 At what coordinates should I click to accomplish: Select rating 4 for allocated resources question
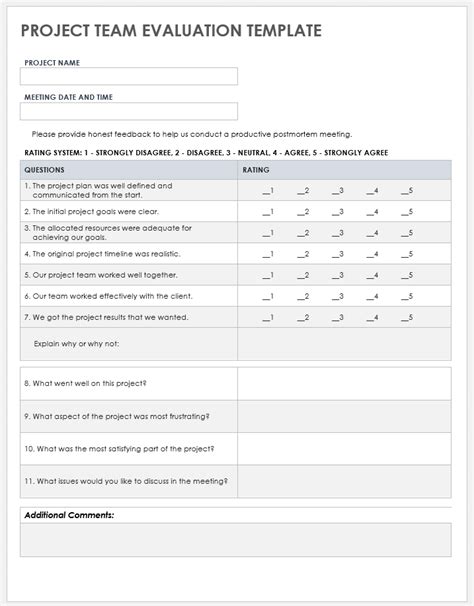point(372,233)
